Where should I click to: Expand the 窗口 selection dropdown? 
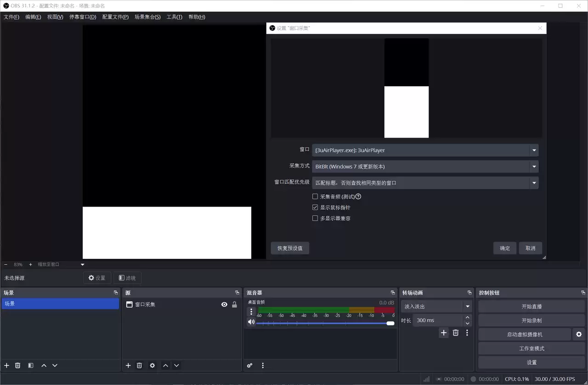(534, 150)
